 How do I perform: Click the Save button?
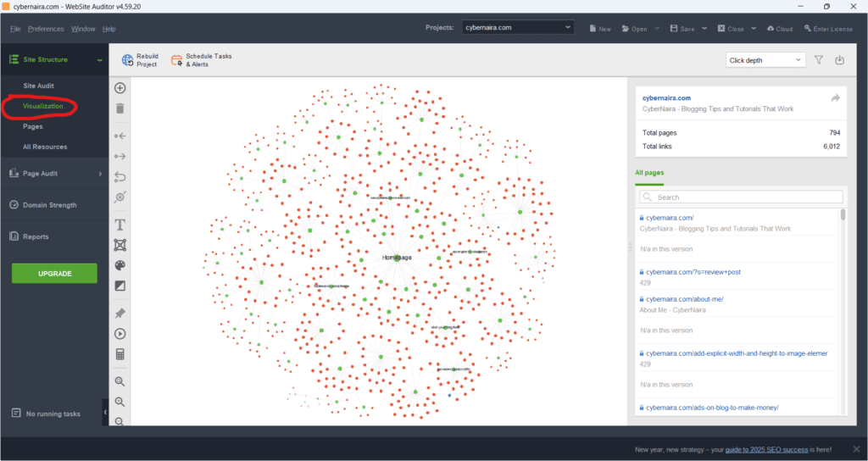[x=682, y=29]
